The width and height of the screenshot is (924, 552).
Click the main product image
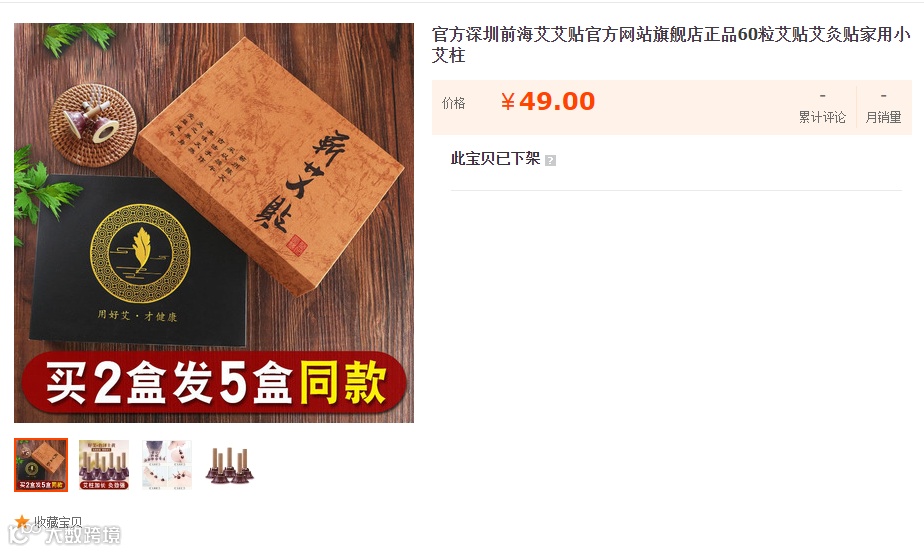[x=214, y=223]
